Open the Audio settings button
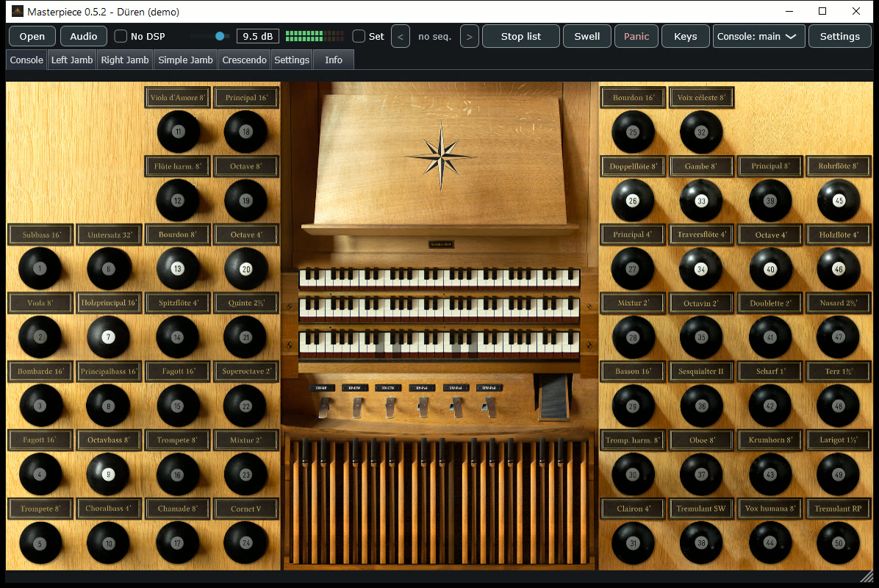Screen dimensions: 879x588 84,37
